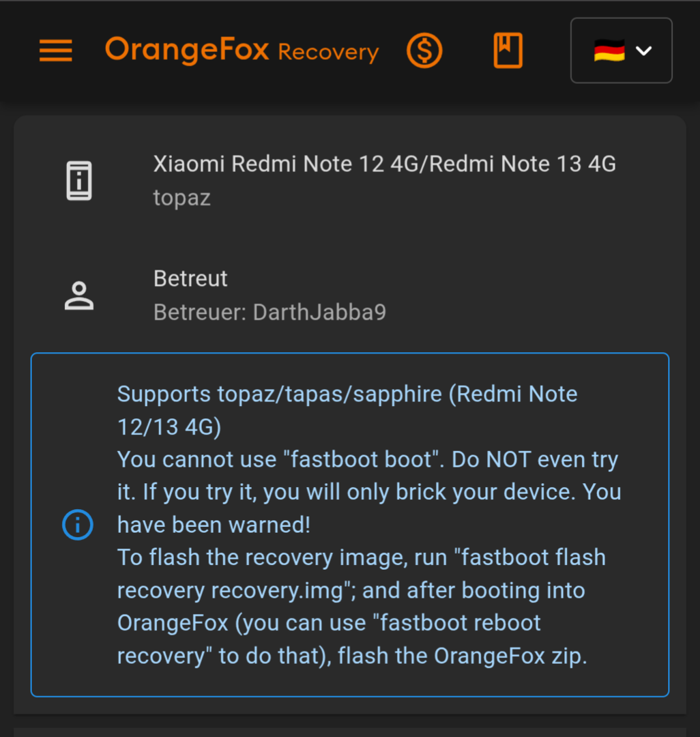Open the hamburger navigation menu
This screenshot has width=700, height=737.
click(56, 50)
